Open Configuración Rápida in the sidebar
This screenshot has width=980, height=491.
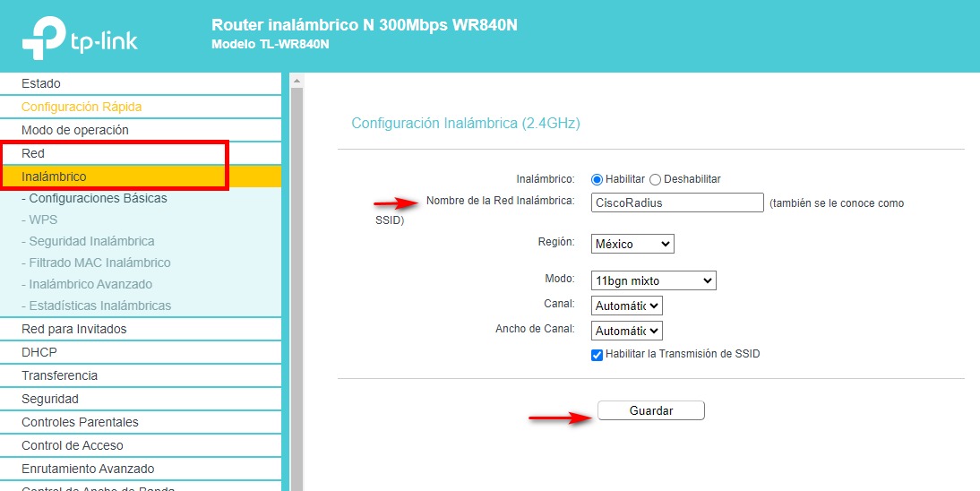coord(82,107)
